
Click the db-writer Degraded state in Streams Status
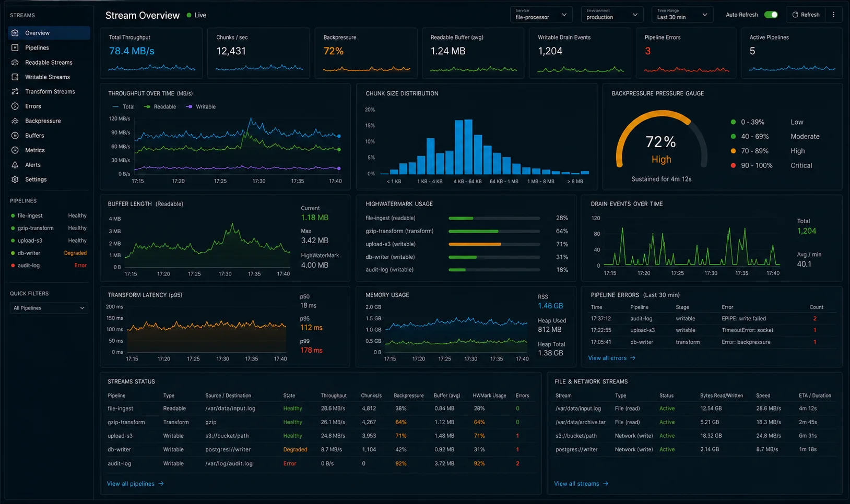coord(295,449)
